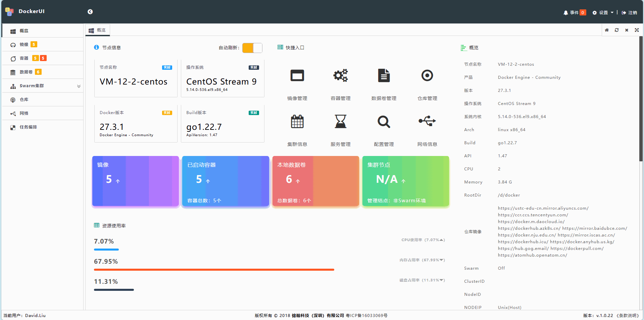
Task: Expand the Swarm集群 sidebar menu
Action: point(43,86)
